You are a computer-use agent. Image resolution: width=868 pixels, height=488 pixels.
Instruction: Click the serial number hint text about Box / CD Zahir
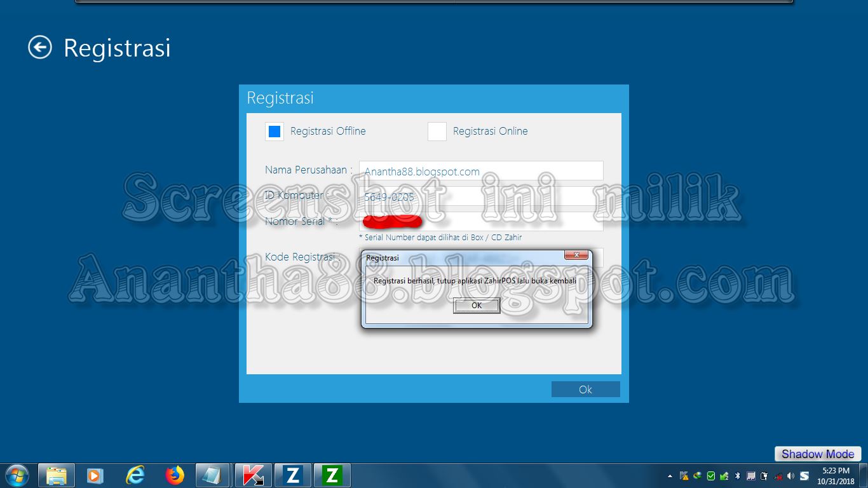(x=440, y=238)
